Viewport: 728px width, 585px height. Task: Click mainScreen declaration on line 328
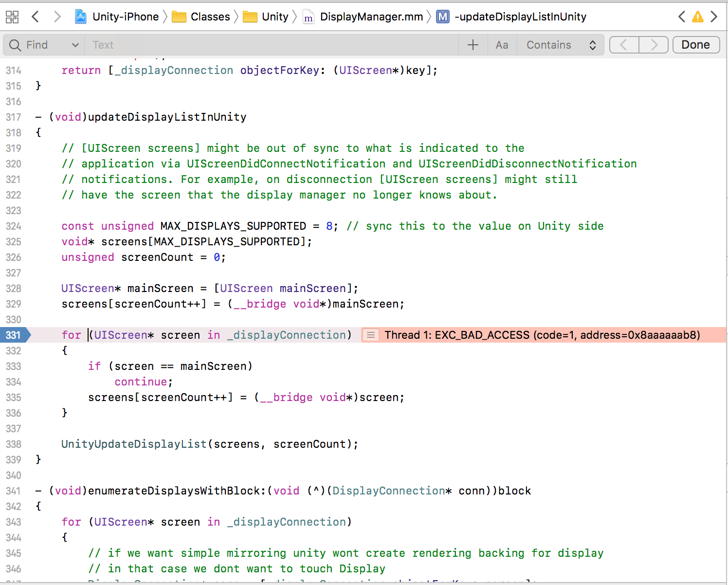160,288
